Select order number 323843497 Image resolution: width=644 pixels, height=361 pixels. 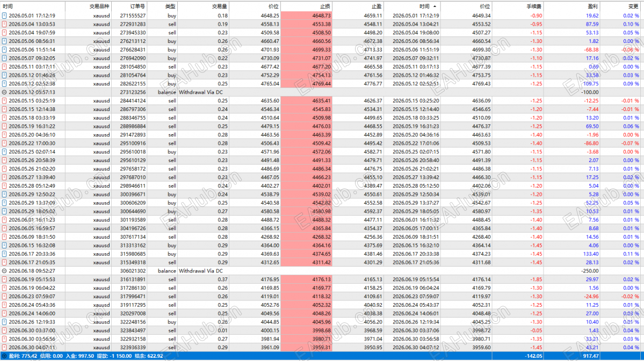pyautogui.click(x=133, y=330)
